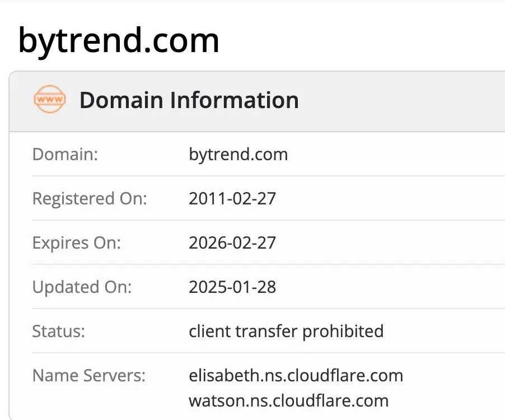Open the watson.ns.cloudflare.com name server
Image resolution: width=505 pixels, height=420 pixels.
tap(288, 401)
